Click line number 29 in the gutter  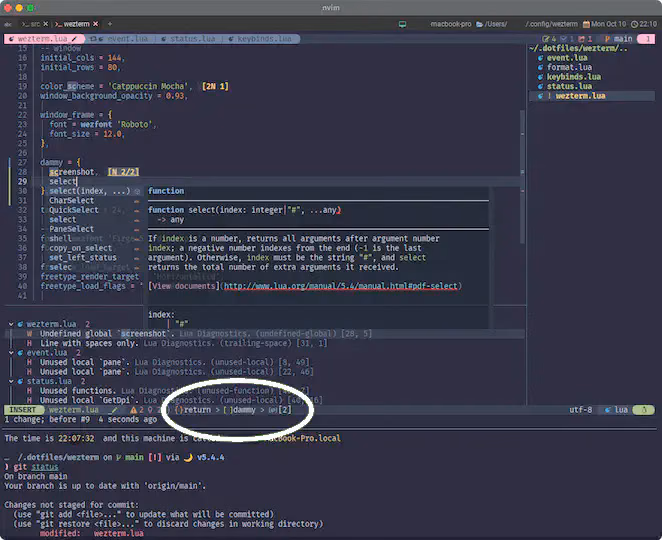point(22,182)
